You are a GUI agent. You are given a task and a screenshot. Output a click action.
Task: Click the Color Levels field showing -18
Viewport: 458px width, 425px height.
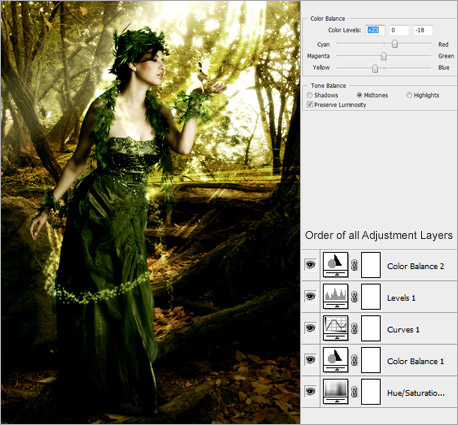coord(423,30)
